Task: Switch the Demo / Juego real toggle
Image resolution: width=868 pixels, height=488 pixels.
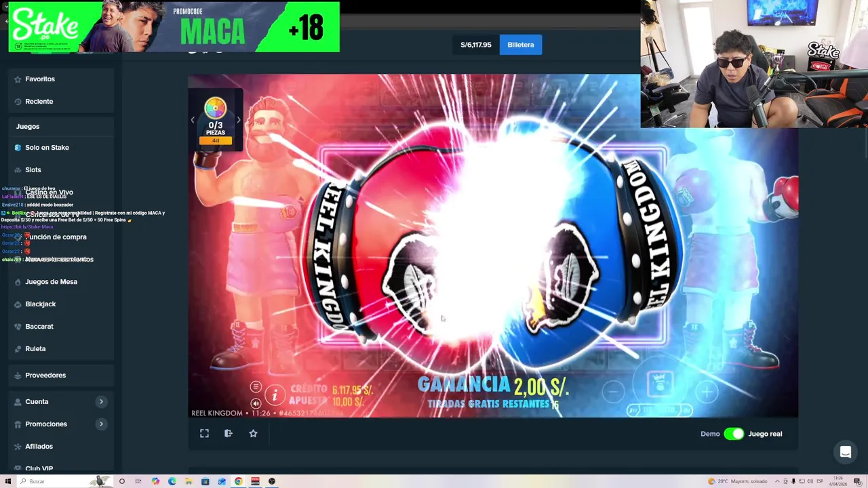Action: (x=734, y=434)
